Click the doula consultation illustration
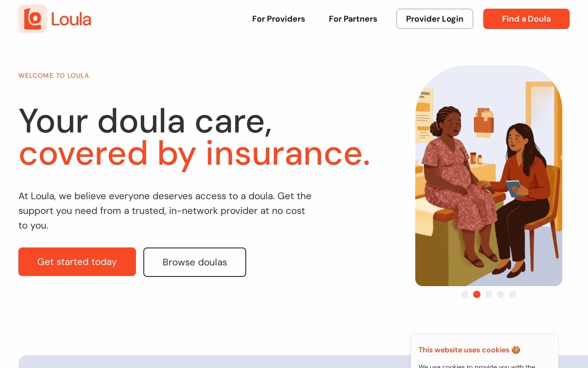The image size is (588, 368). [489, 176]
